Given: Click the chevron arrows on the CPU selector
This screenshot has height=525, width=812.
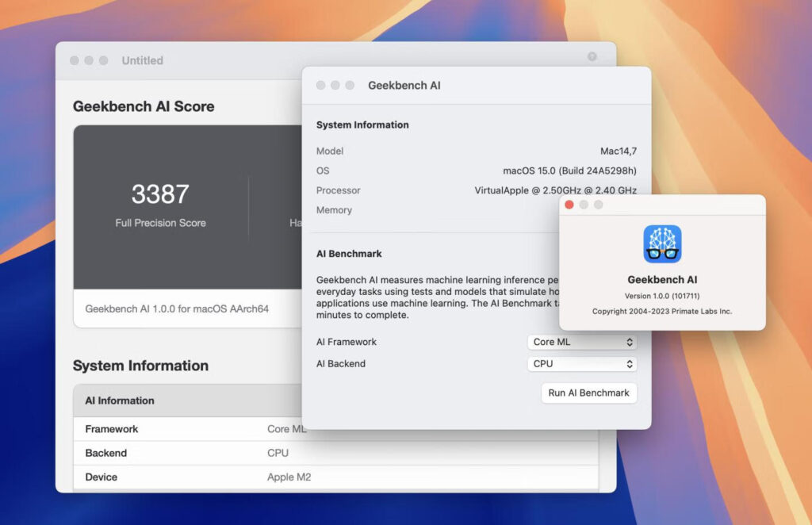Looking at the screenshot, I should coord(630,364).
